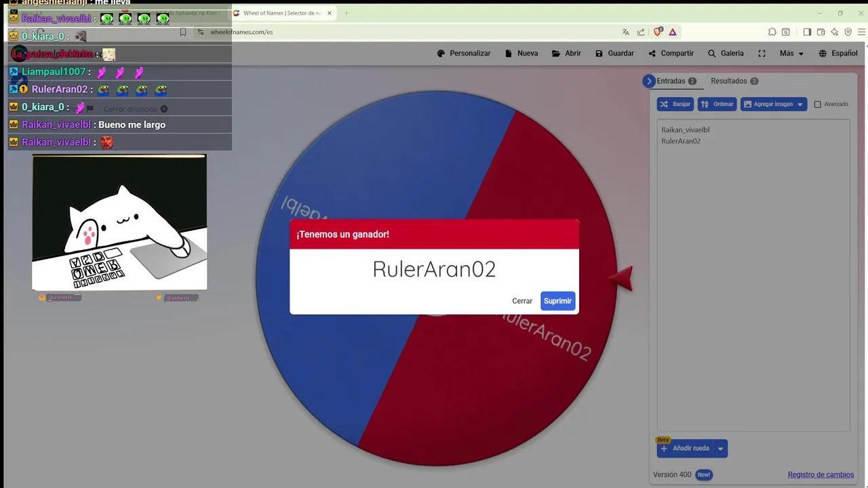Remove the winner with Suprimir
Screen dimensions: 868x488
[x=557, y=301]
